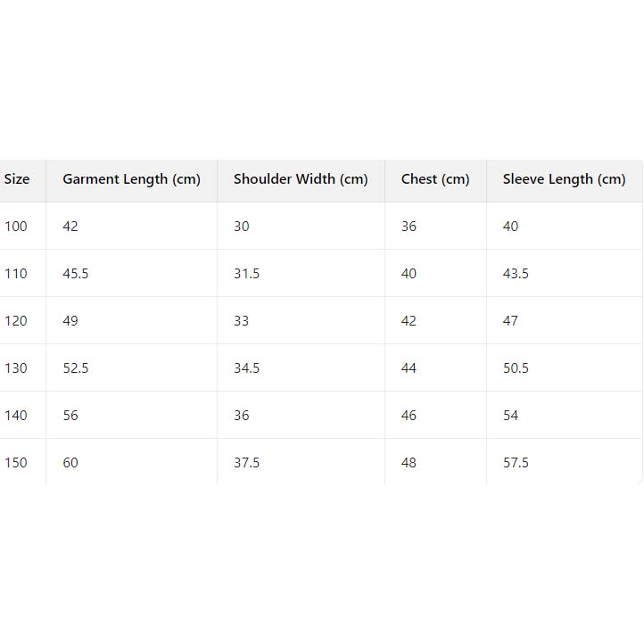Click shoulder width value 31.5

pyautogui.click(x=247, y=274)
